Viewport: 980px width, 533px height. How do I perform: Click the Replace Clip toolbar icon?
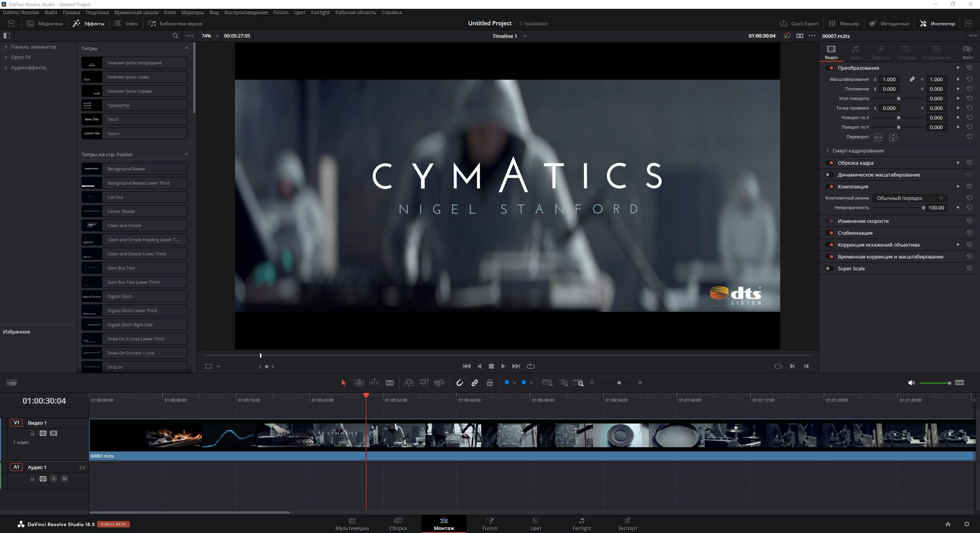click(x=439, y=383)
